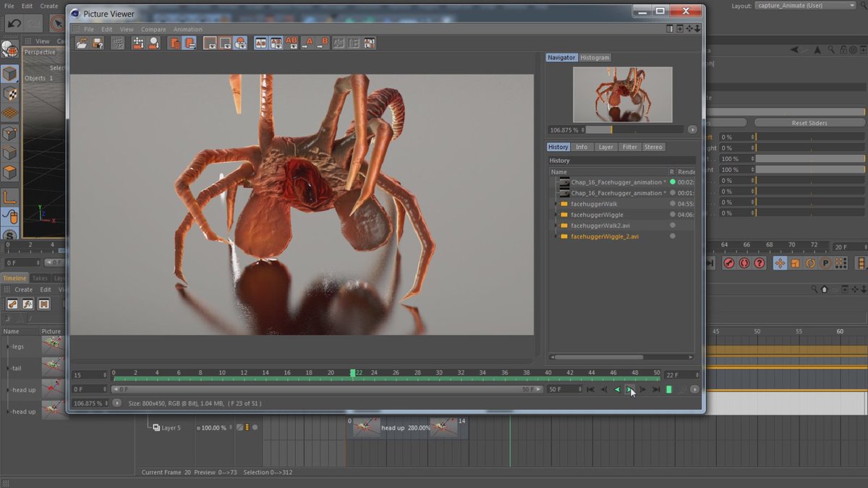Click the AB swap compare icon

[x=292, y=43]
